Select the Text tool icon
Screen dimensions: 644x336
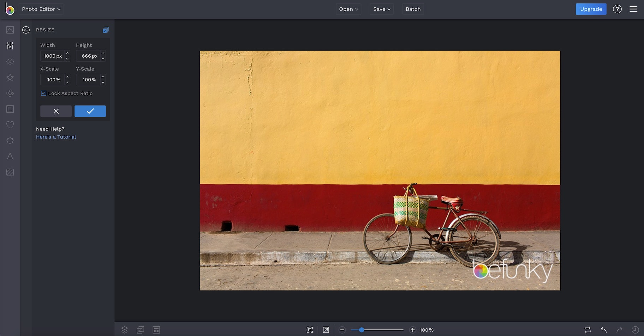[10, 157]
